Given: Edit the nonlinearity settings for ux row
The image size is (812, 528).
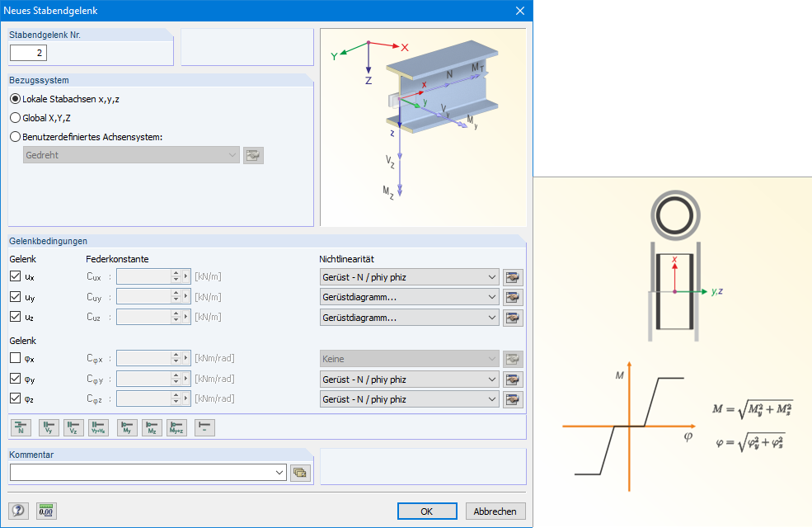Looking at the screenshot, I should coord(513,277).
